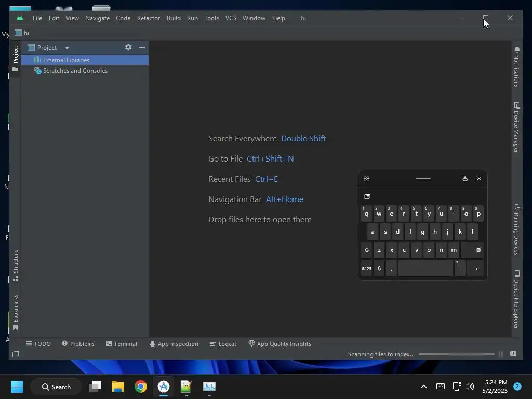Image resolution: width=532 pixels, height=399 pixels.
Task: Click the Scanning files to index status text
Action: pyautogui.click(x=381, y=354)
